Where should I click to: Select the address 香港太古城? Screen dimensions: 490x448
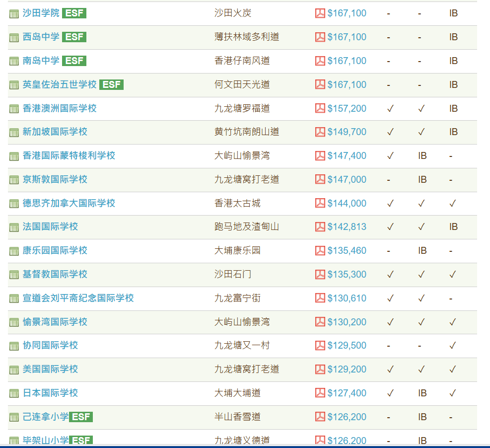[237, 203]
